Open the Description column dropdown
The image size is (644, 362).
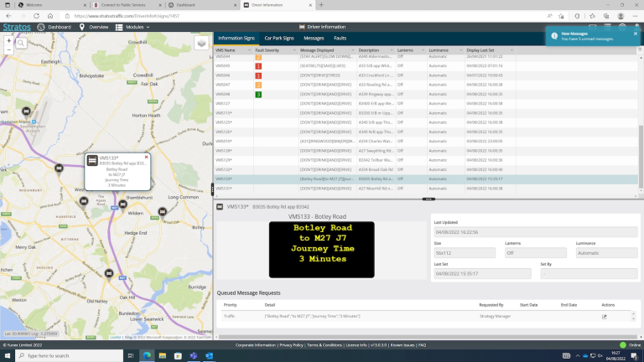tap(392, 50)
